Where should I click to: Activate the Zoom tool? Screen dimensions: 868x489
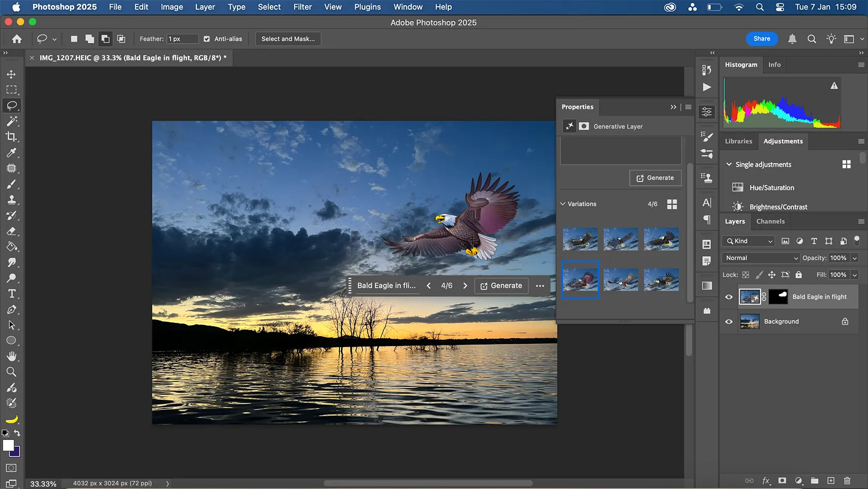pos(12,372)
